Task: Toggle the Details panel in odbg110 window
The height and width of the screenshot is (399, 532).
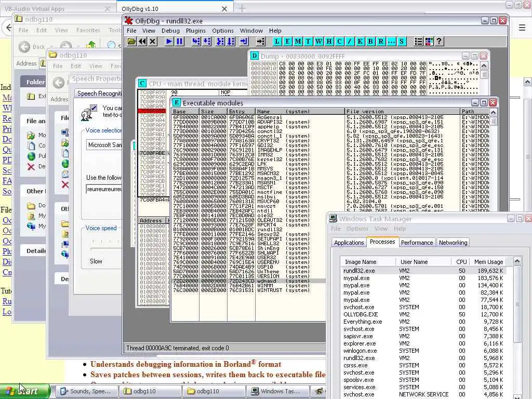Action: pyautogui.click(x=33, y=251)
